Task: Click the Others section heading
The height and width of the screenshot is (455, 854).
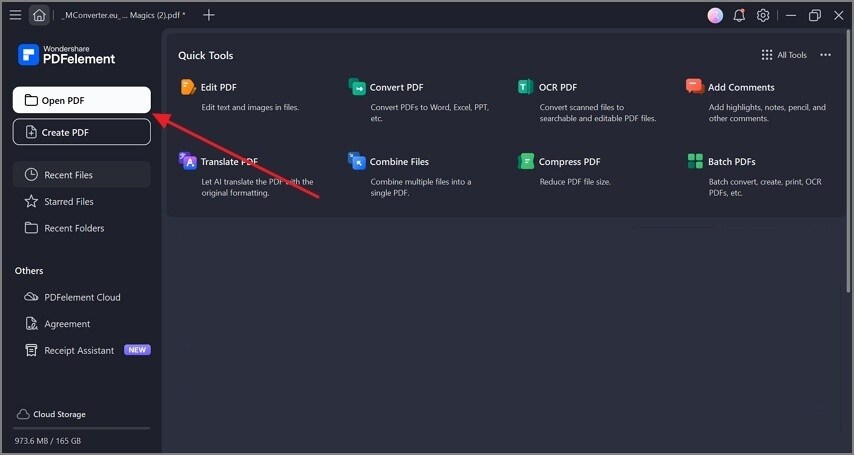Action: (x=29, y=271)
